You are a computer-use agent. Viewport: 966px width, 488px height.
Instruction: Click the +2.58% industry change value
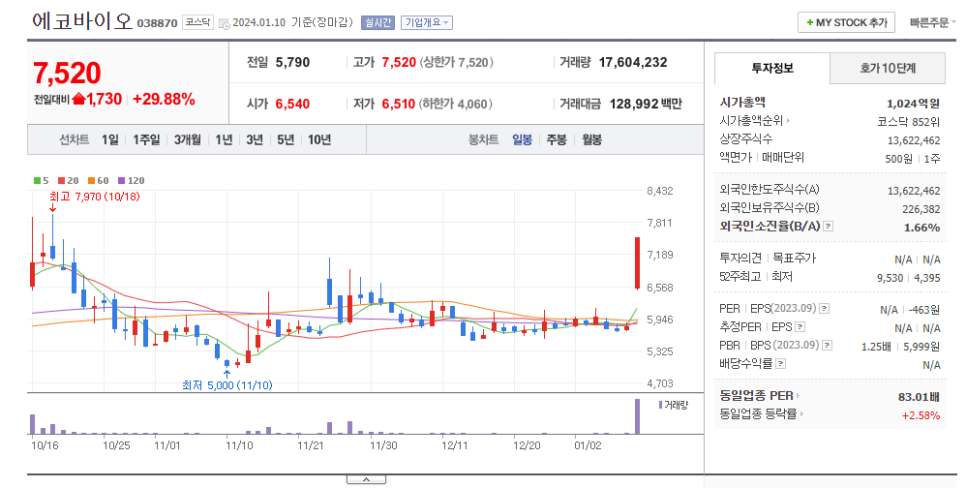coord(921,415)
